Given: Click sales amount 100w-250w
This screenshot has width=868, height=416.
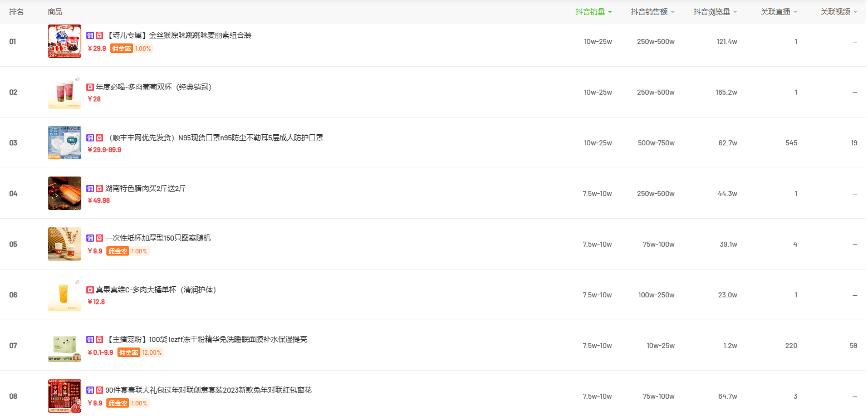Looking at the screenshot, I should (656, 295).
